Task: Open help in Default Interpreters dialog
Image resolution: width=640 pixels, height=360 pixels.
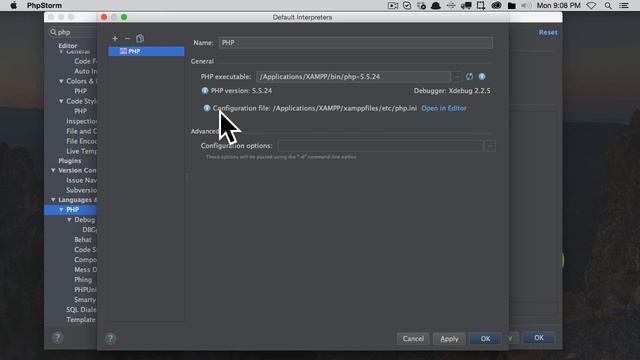Action: tap(110, 338)
